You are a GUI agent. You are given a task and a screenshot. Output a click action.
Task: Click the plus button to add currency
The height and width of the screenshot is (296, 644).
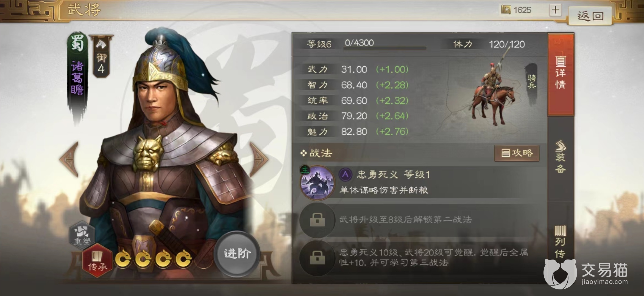coord(555,10)
